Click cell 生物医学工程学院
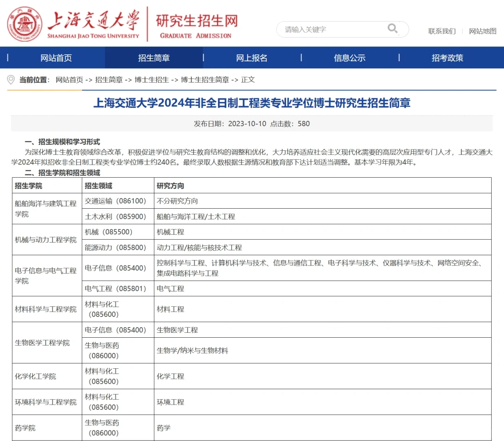Screen dimensions: 504x441 pos(47,343)
